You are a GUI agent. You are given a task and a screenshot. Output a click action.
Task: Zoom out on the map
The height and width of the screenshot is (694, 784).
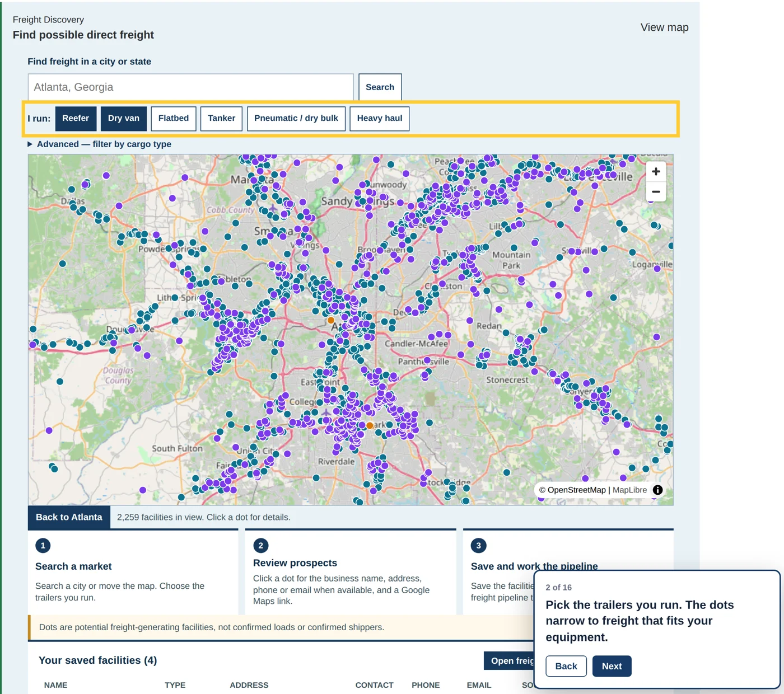tap(656, 191)
